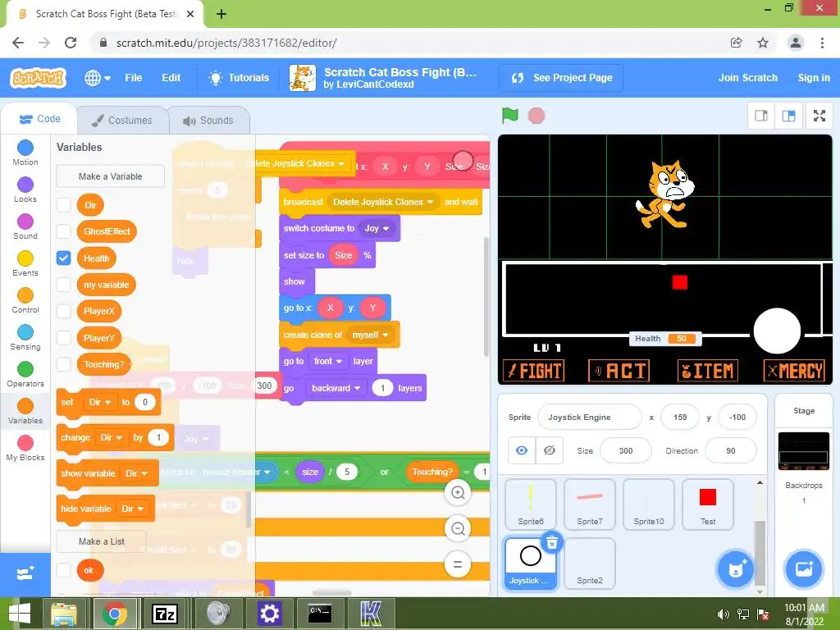Viewport: 840px width, 630px height.
Task: Click the red stop sign button
Action: pyautogui.click(x=536, y=116)
